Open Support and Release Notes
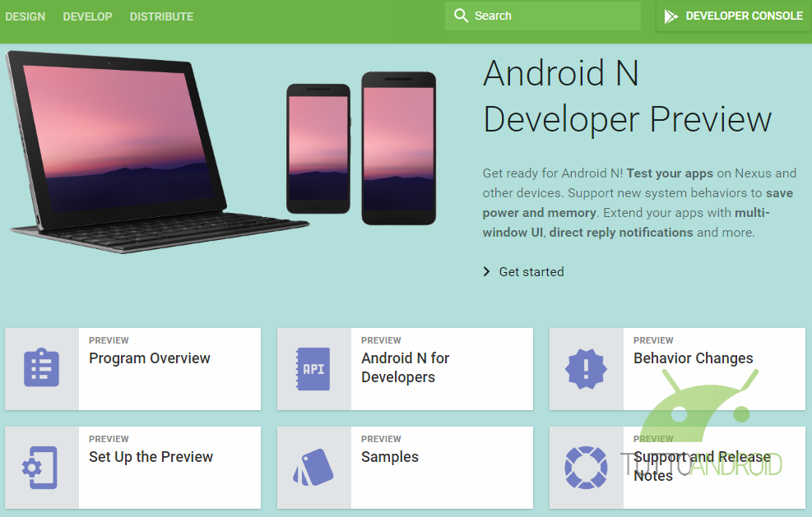The height and width of the screenshot is (517, 812). tap(702, 466)
